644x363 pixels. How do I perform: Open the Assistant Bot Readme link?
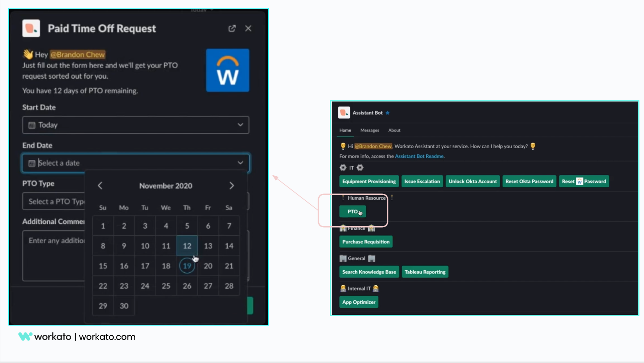pos(419,156)
